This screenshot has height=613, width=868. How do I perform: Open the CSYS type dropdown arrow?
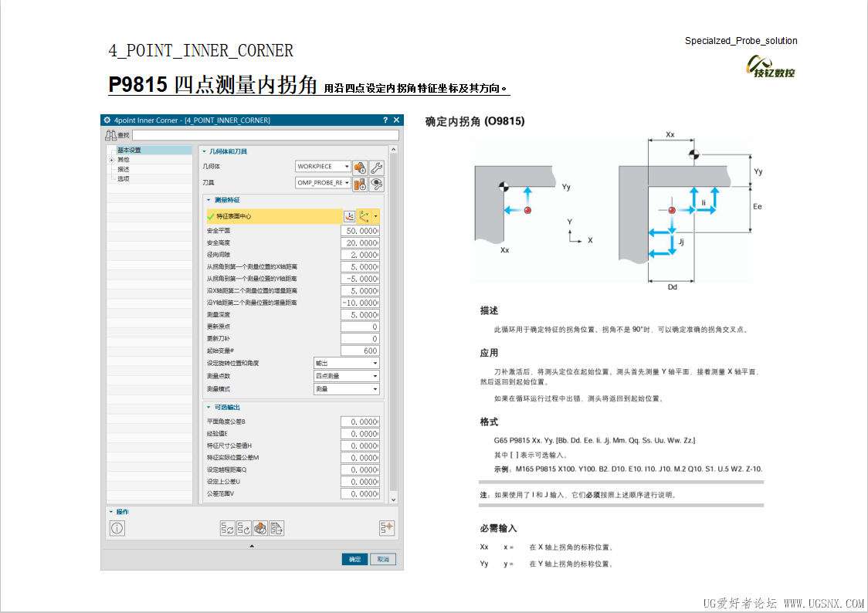(x=376, y=216)
